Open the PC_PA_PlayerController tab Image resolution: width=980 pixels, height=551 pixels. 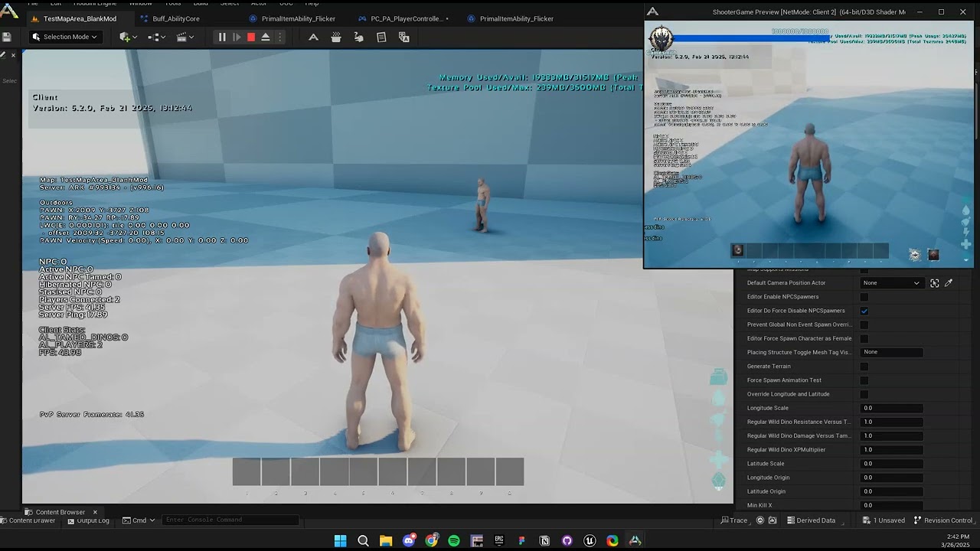point(404,18)
